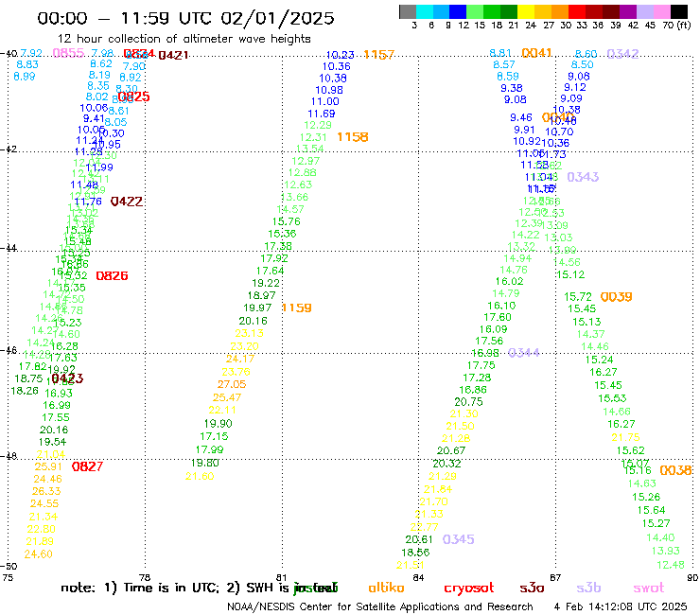Click the lavender 0343 time label
The width and height of the screenshot is (700, 615).
[x=583, y=177]
